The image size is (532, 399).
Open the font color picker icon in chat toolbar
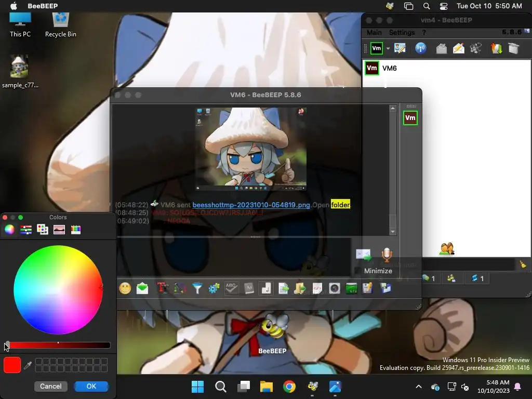[180, 288]
